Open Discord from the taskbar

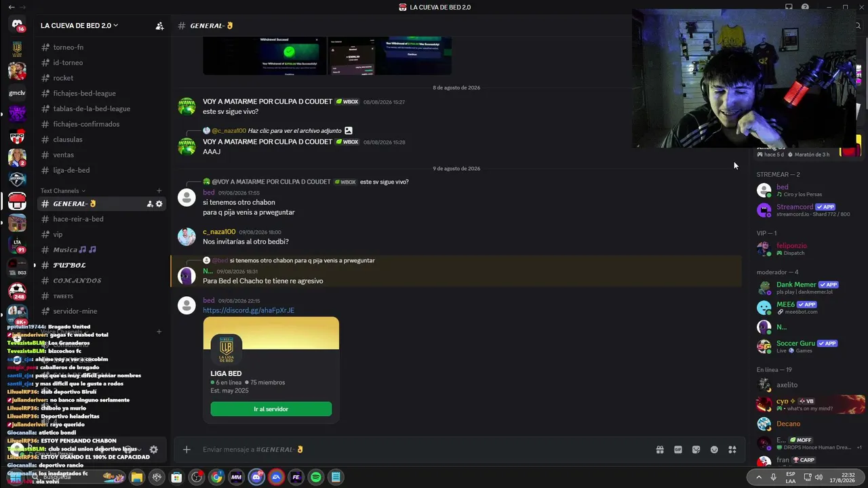tap(256, 477)
